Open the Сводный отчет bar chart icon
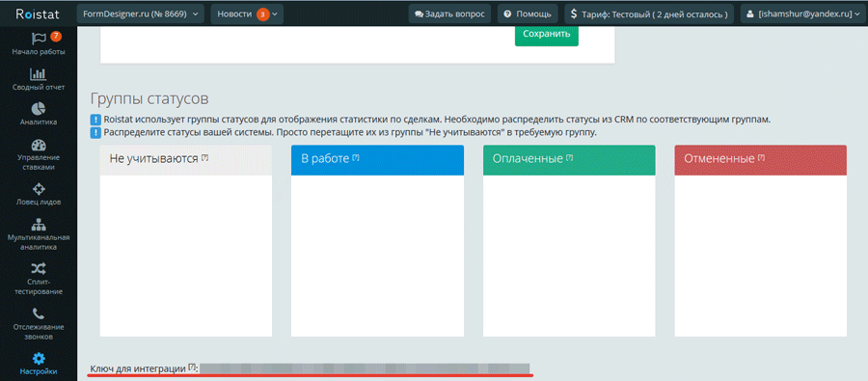The width and height of the screenshot is (868, 381). coord(39,73)
